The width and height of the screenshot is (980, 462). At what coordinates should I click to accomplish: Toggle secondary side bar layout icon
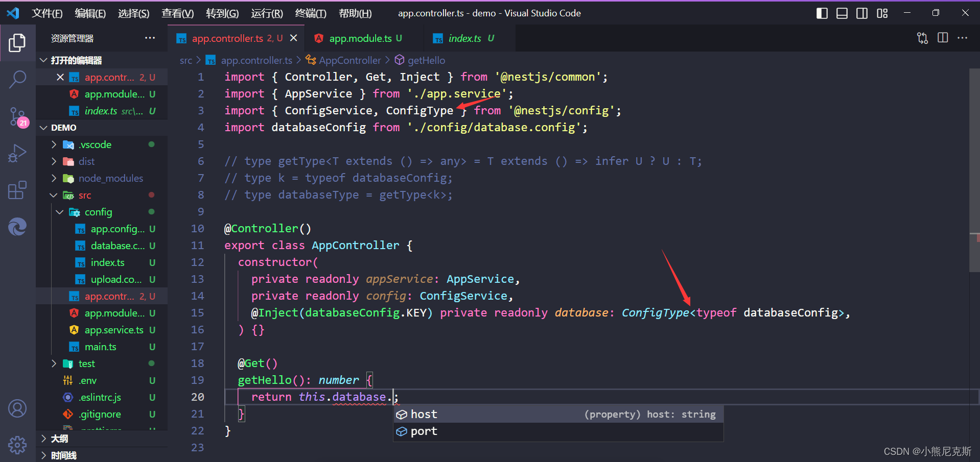coord(862,13)
